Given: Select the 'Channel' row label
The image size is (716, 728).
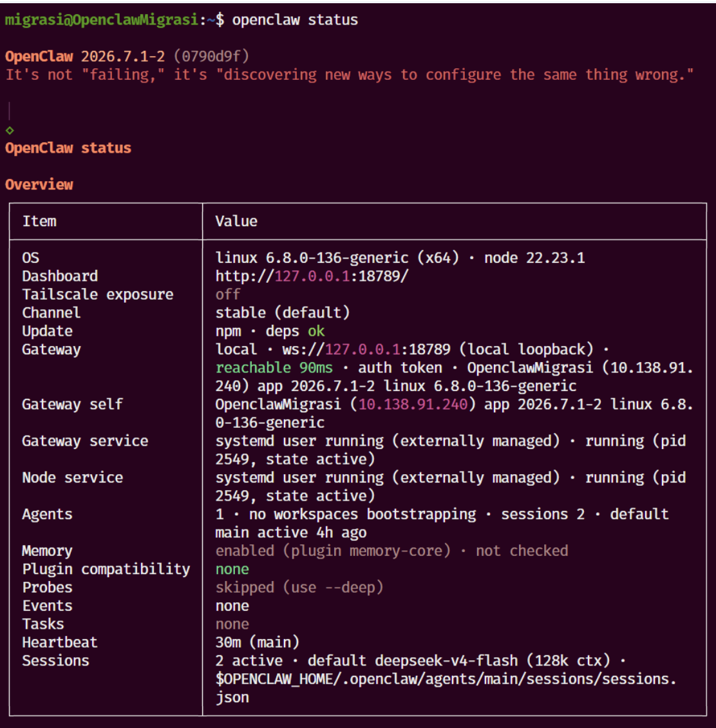Looking at the screenshot, I should pyautogui.click(x=51, y=313).
